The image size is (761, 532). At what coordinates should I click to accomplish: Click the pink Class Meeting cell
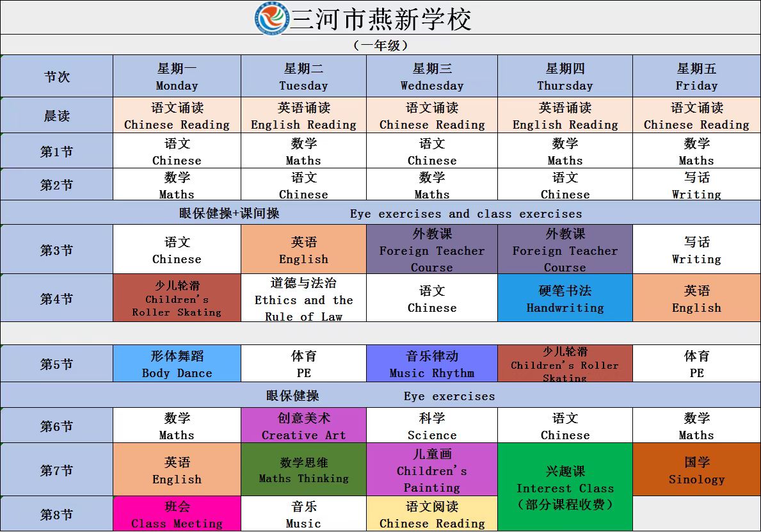[x=177, y=515]
